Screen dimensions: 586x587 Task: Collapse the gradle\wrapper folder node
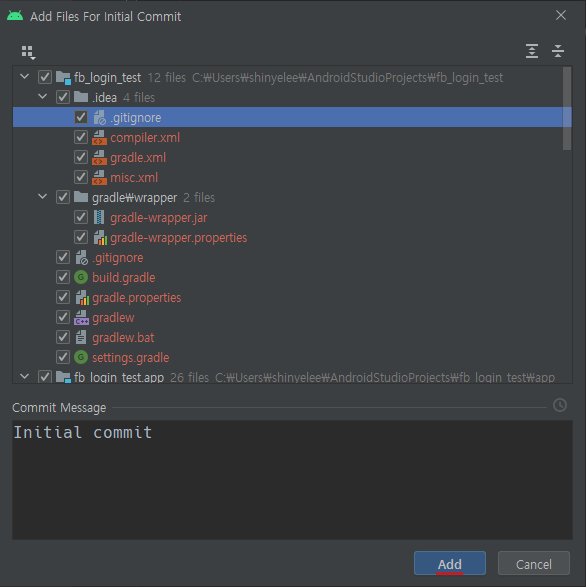tap(43, 197)
